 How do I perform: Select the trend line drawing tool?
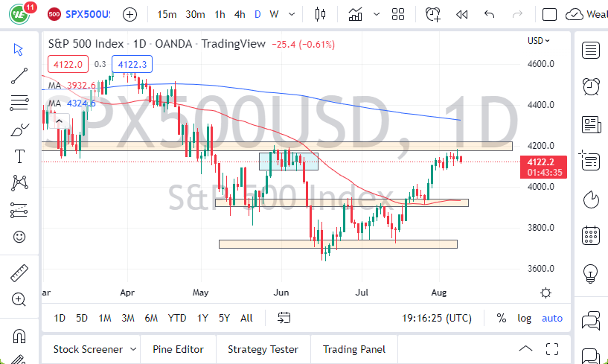pos(19,76)
